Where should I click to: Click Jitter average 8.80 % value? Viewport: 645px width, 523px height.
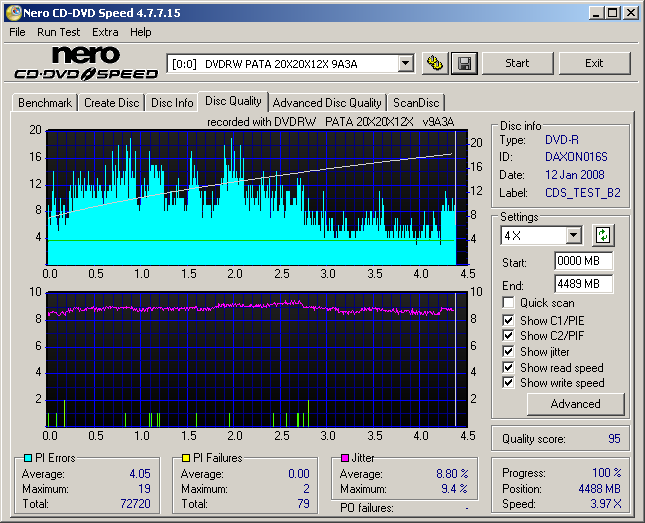click(x=452, y=474)
